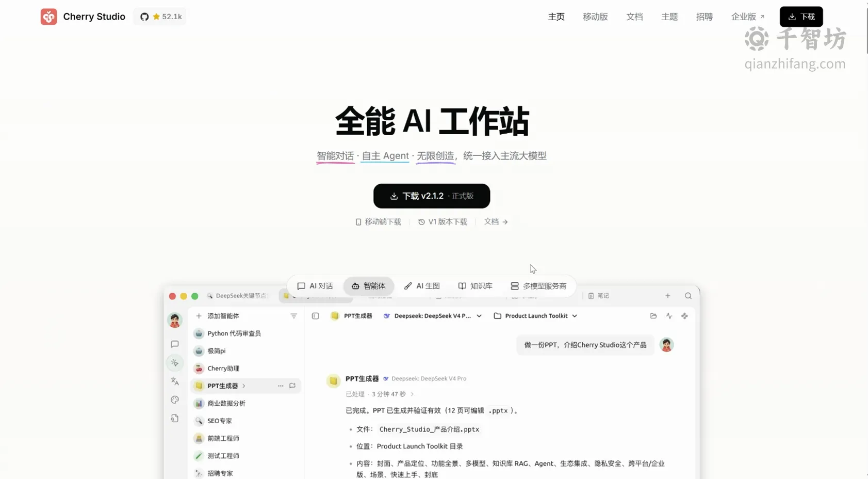868x479 pixels.
Task: Open the 移动版 nav item
Action: (x=595, y=17)
